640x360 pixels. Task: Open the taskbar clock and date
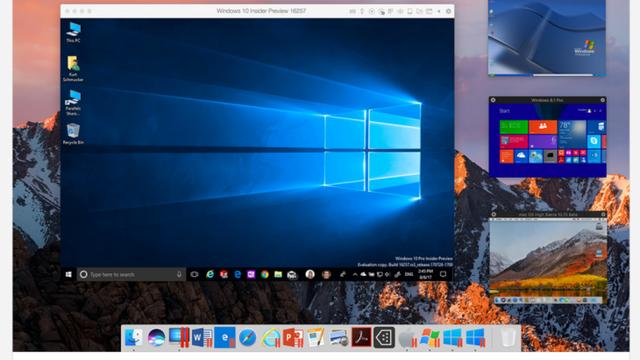[x=425, y=274]
